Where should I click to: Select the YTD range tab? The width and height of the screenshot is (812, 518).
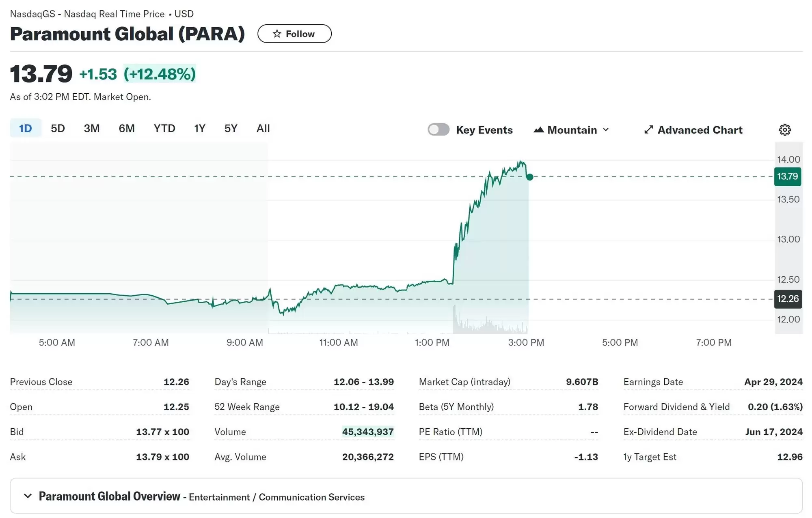coord(164,129)
